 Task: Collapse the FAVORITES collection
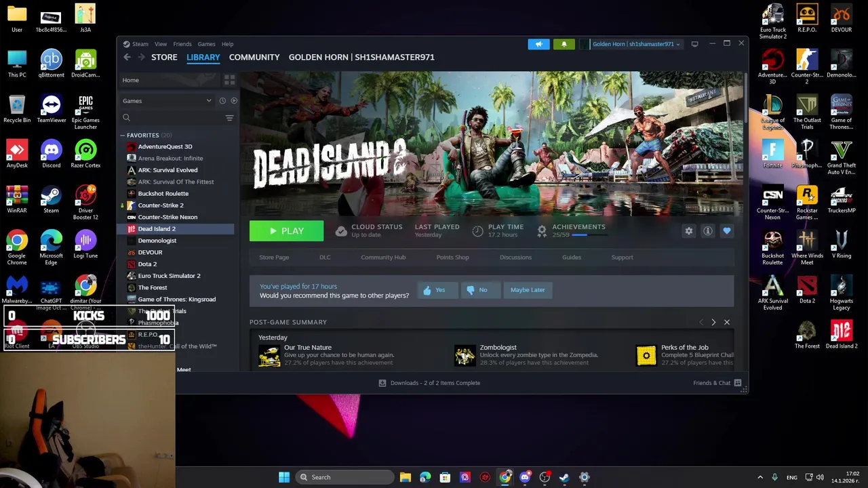123,136
